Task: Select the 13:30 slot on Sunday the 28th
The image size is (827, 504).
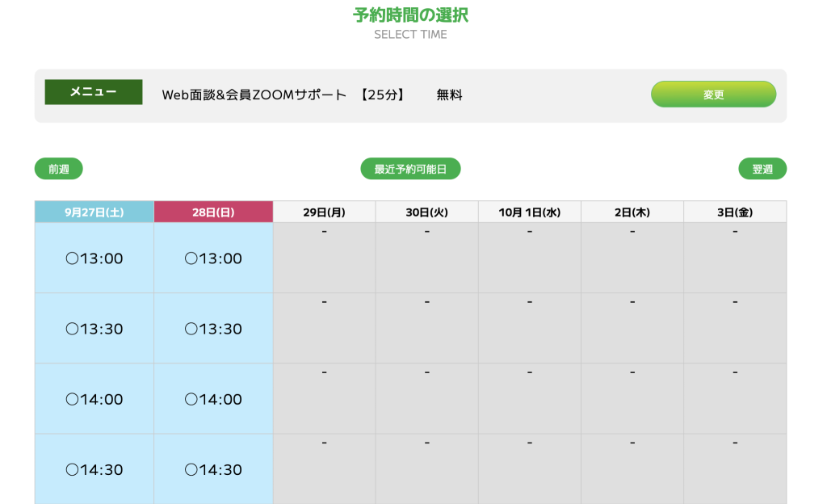Action: [212, 329]
